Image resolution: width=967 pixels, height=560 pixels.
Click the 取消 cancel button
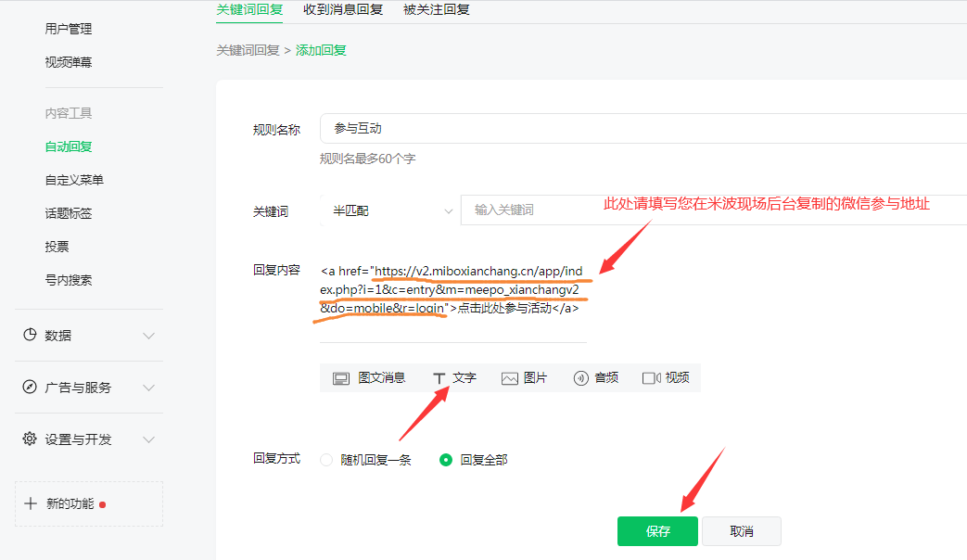point(741,532)
